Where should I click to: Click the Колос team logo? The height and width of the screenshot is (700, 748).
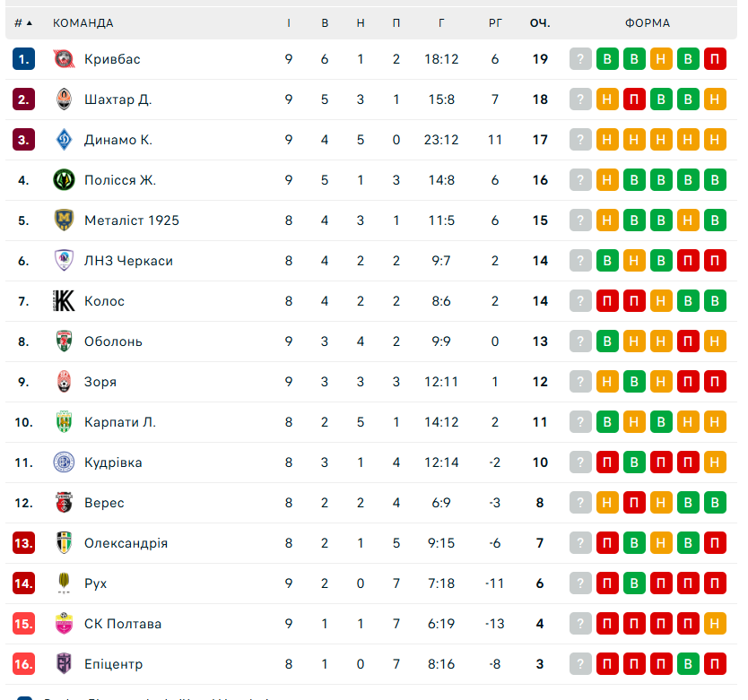pos(64,301)
